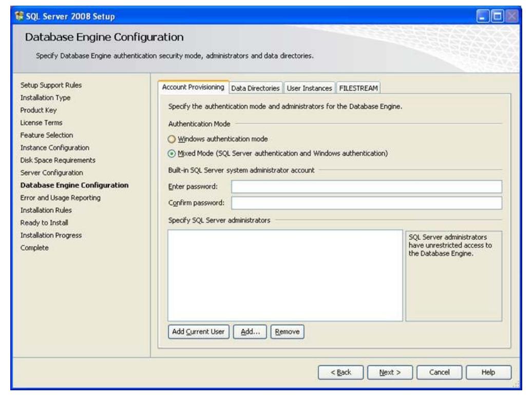Click the unrestricted access description text
This screenshot has height=398, width=532.
(450, 245)
